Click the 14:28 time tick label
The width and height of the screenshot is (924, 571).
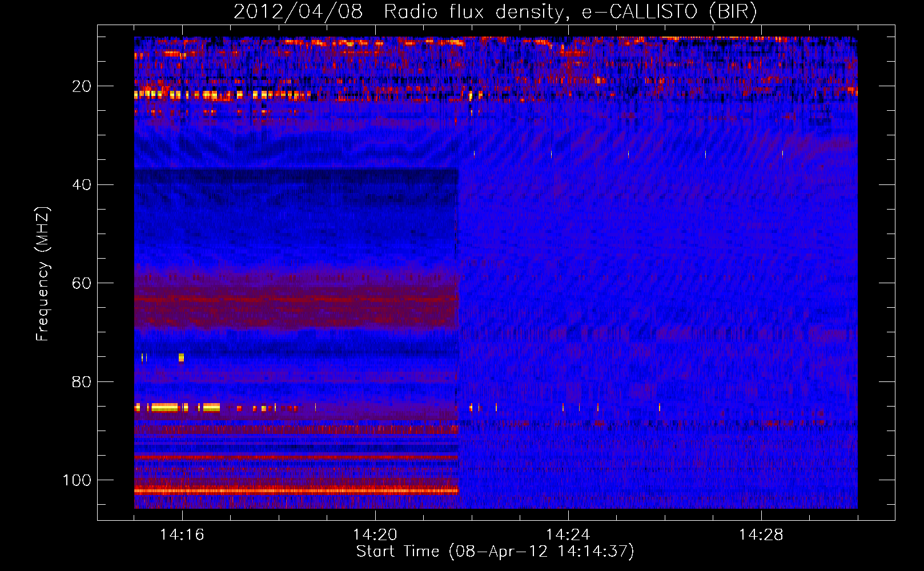[761, 535]
